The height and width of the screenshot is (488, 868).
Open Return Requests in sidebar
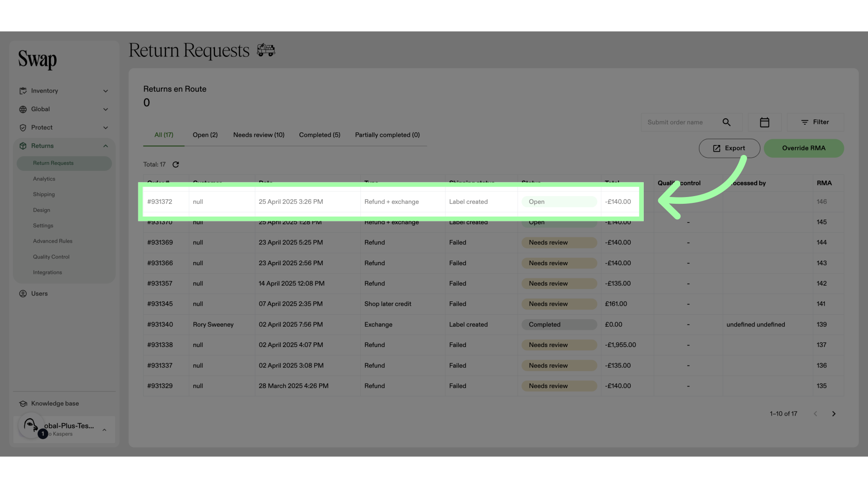coord(64,163)
